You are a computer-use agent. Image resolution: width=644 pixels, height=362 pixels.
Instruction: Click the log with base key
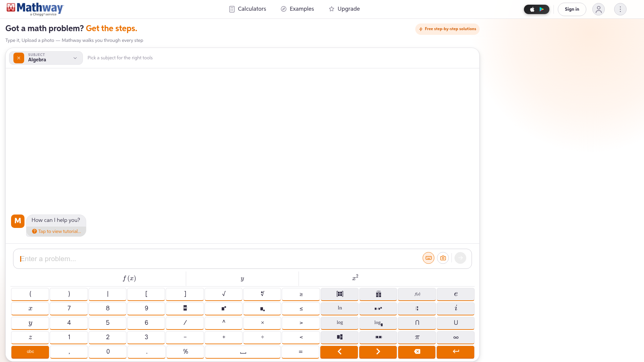coord(378,323)
